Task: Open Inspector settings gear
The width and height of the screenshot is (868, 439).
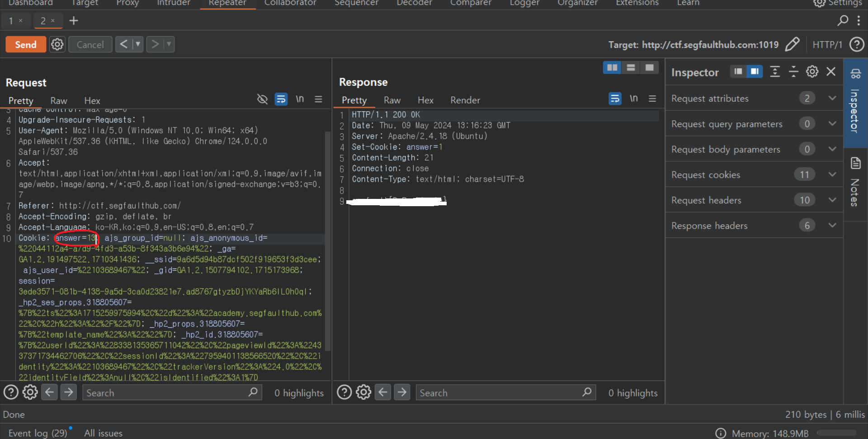Action: [812, 71]
